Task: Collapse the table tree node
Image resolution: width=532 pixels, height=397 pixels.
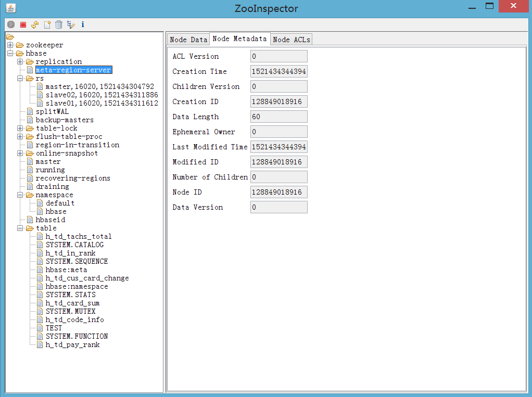Action: click(20, 228)
